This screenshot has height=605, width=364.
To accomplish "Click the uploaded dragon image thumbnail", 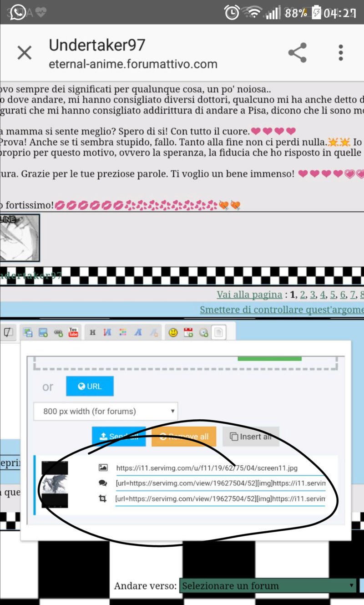I will coord(55,484).
